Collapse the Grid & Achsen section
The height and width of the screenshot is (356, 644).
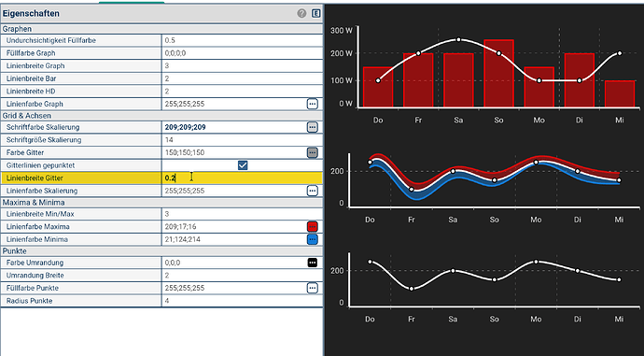click(161, 116)
